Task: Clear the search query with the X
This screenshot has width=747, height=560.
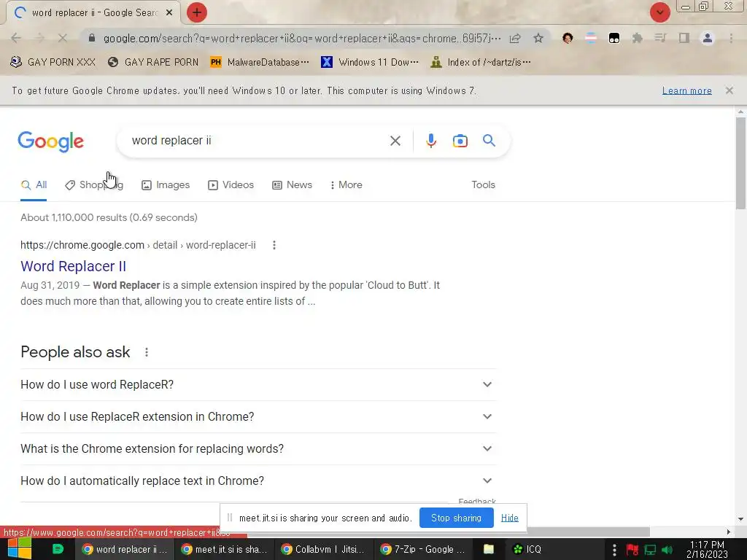Action: click(395, 141)
